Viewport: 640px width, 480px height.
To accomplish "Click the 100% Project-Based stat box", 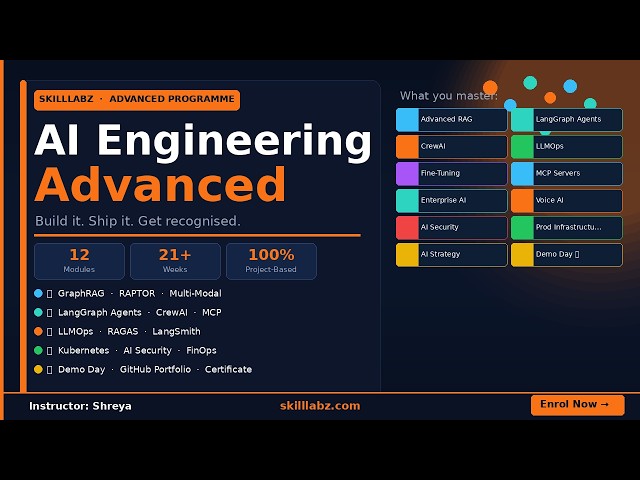I will click(x=271, y=261).
